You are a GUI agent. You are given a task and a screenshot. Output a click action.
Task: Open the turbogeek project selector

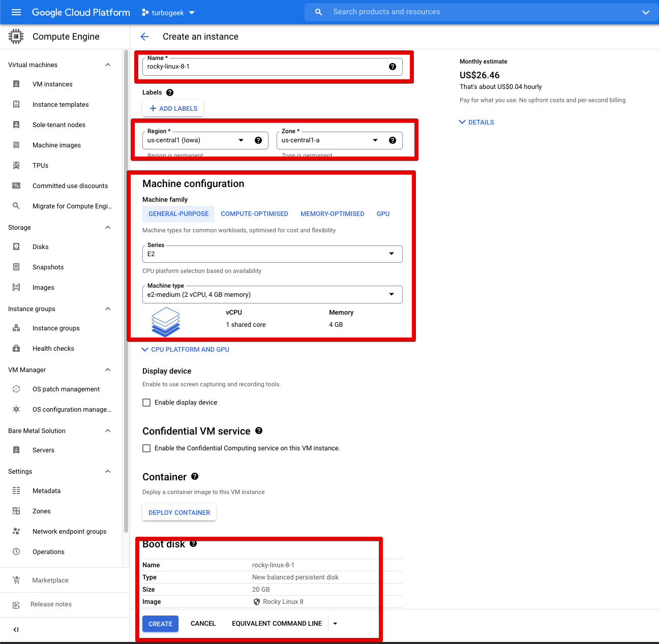pyautogui.click(x=168, y=13)
